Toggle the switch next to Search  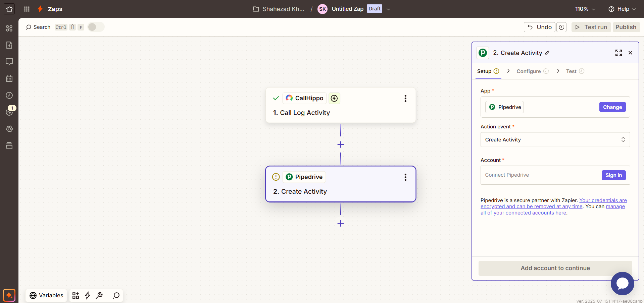point(96,27)
